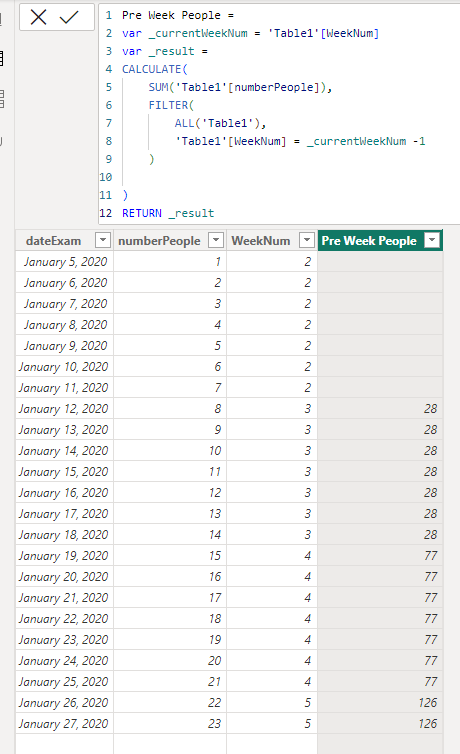
Task: Click the formula line 'Pre Week People ='
Action: [x=178, y=15]
